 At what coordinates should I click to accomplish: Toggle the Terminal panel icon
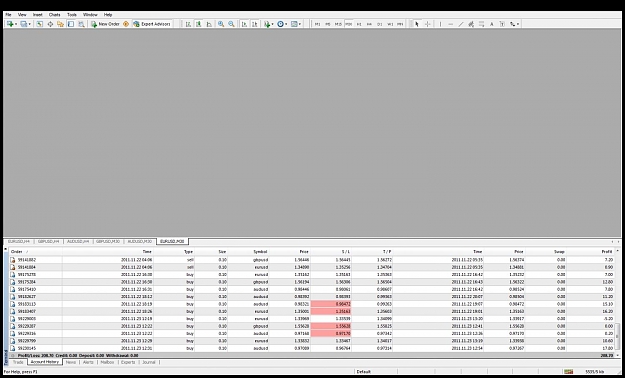tap(71, 24)
